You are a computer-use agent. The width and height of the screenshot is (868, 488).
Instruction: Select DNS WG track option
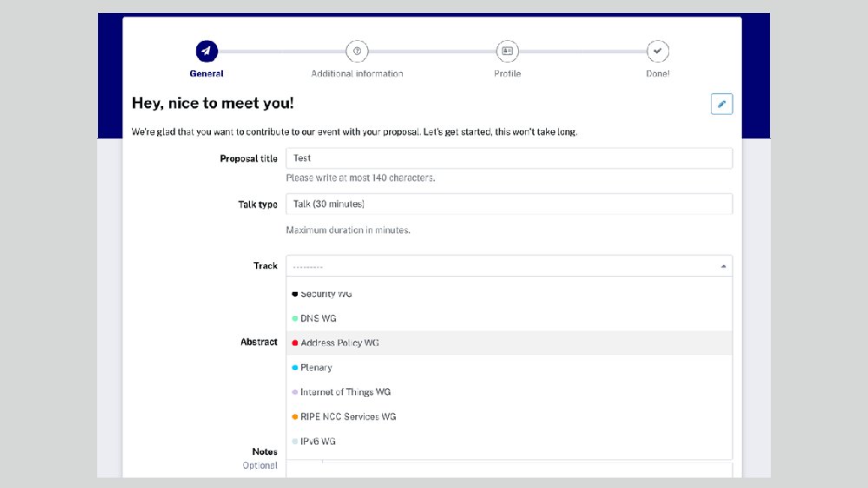(318, 319)
